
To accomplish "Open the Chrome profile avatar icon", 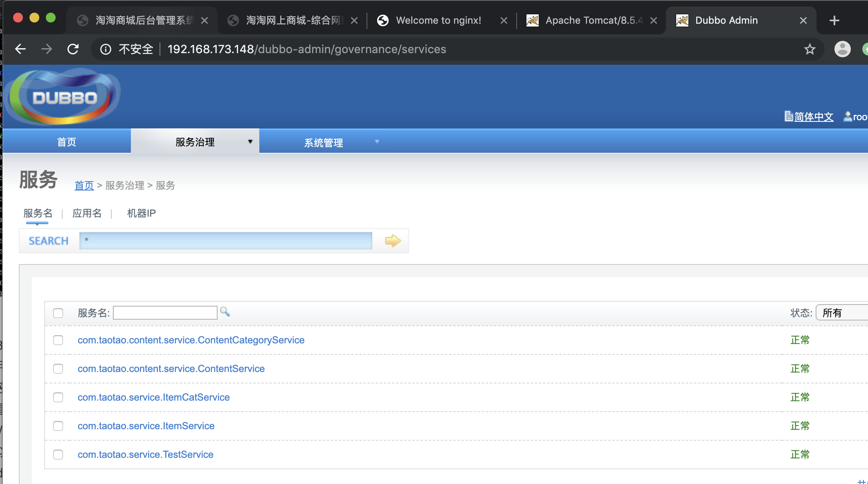I will point(842,49).
